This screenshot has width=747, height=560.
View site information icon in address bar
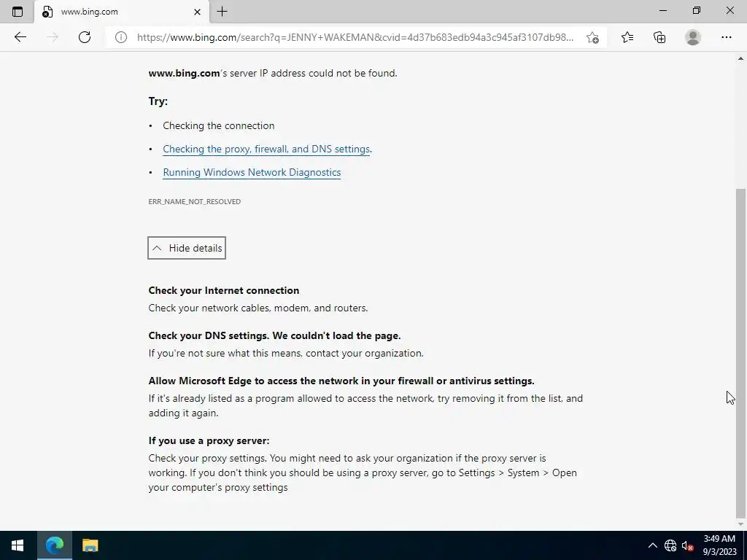pos(121,37)
